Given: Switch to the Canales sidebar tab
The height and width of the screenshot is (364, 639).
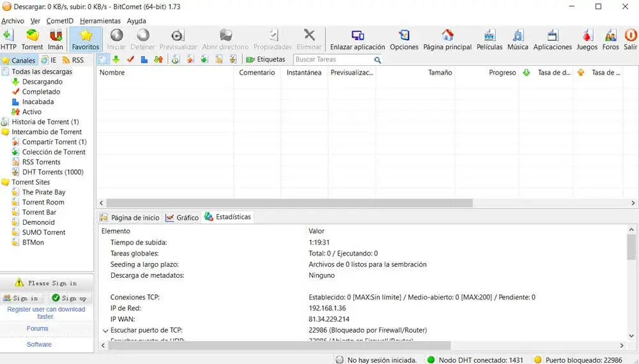Looking at the screenshot, I should pos(19,60).
